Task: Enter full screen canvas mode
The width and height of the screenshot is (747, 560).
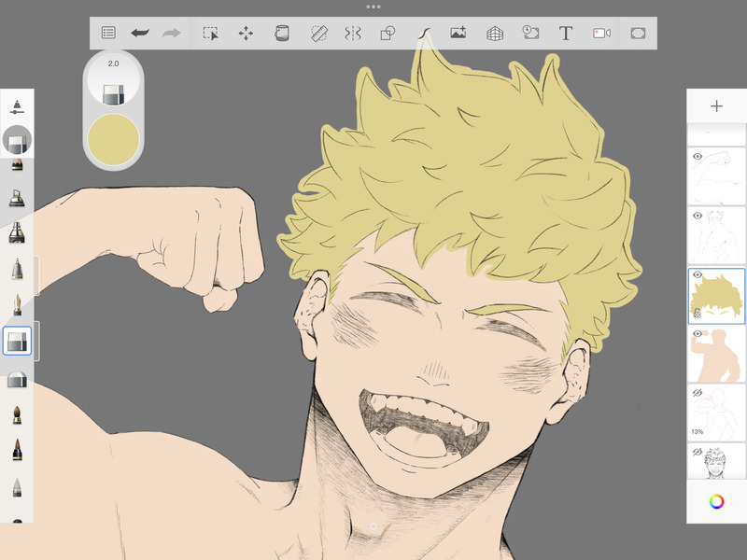Action: point(638,33)
